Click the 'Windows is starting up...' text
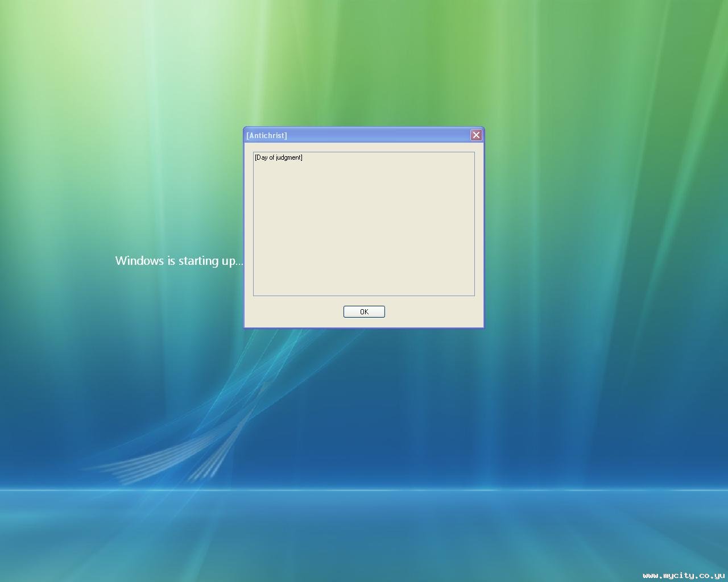Viewport: 728px width, 582px height. click(179, 261)
